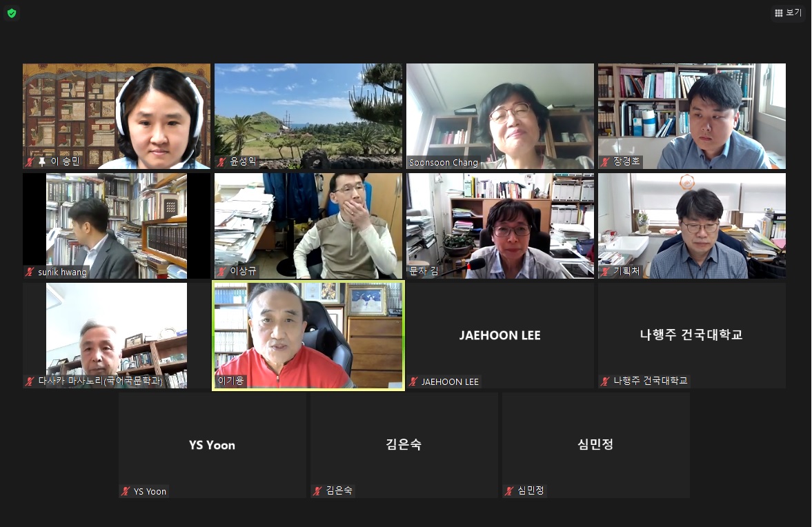The width and height of the screenshot is (812, 527).
Task: Click the 장경호 name label
Action: [x=626, y=161]
